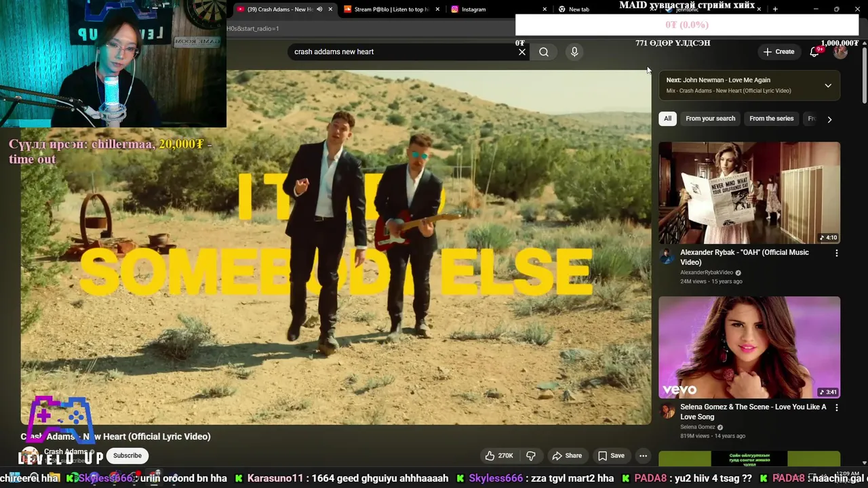
Task: Select the From your search chip
Action: (x=710, y=119)
